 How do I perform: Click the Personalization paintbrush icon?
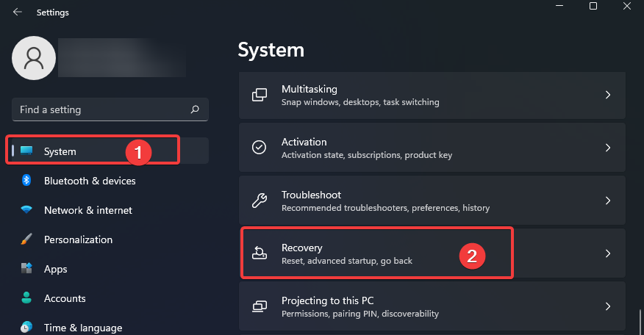pyautogui.click(x=26, y=239)
